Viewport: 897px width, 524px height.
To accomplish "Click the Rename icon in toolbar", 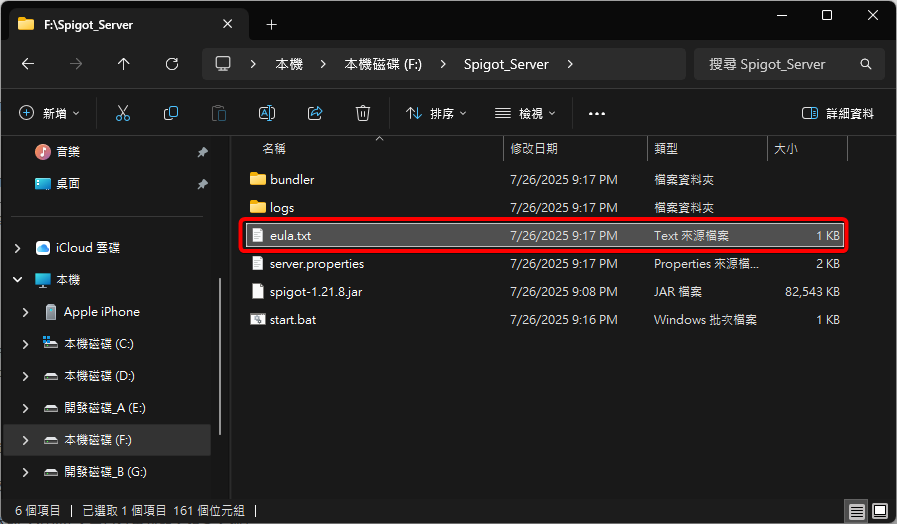I will click(x=267, y=114).
